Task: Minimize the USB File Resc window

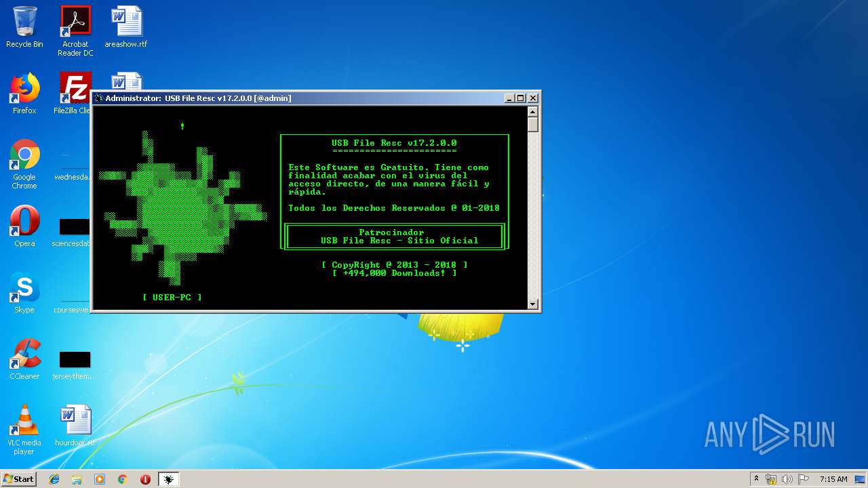Action: tap(509, 98)
